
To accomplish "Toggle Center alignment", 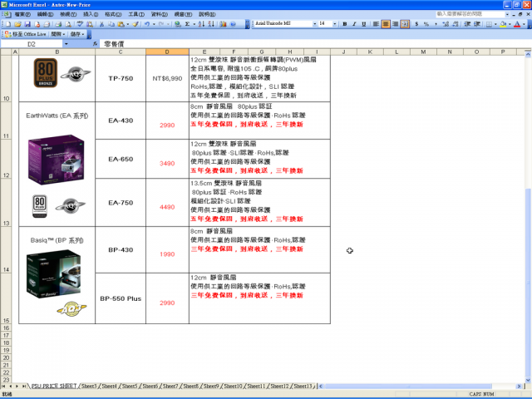I will 386,24.
